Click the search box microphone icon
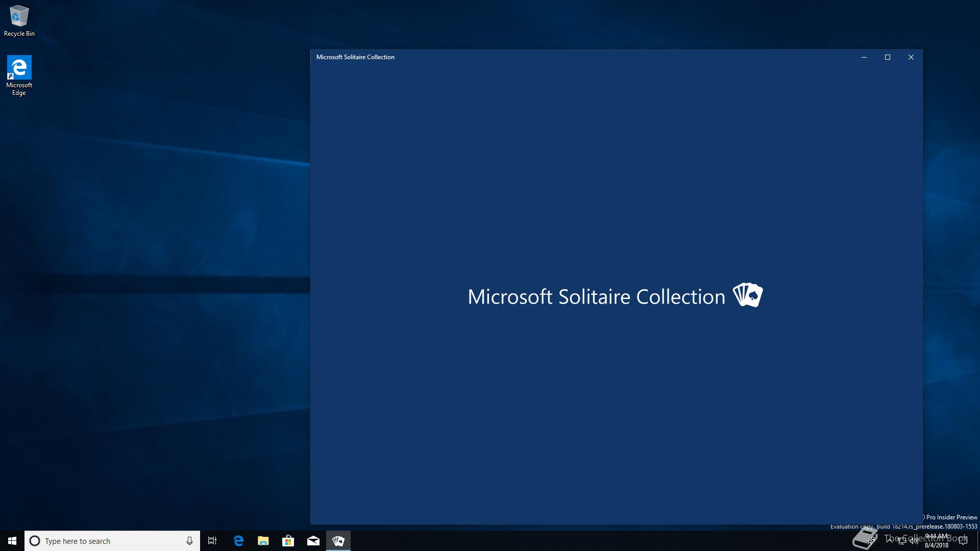This screenshot has height=551, width=980. point(189,541)
